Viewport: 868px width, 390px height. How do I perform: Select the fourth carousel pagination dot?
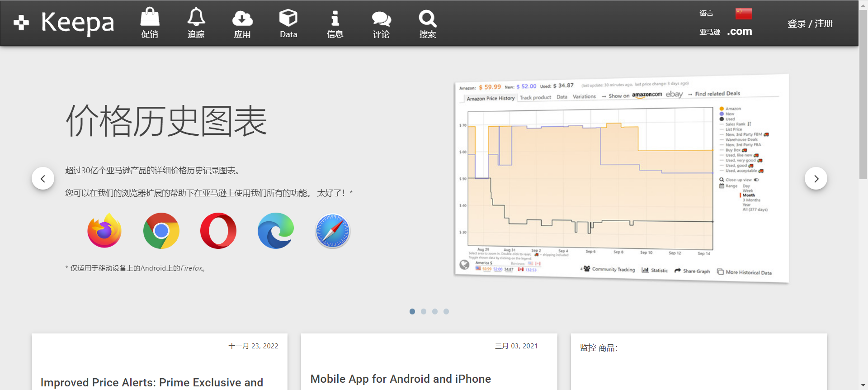pos(446,311)
